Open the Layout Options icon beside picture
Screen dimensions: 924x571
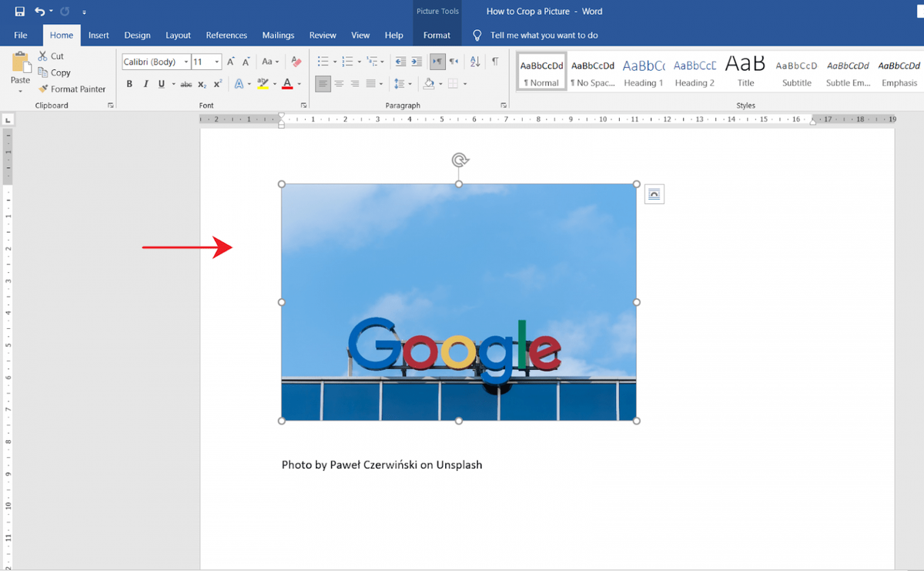click(654, 194)
